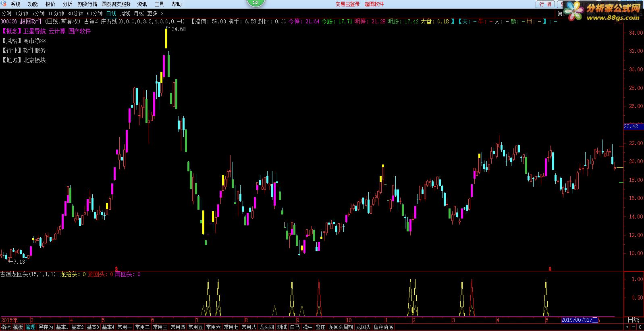Select the 60分钟 chart period
Image resolution: width=644 pixels, height=331 pixels.
point(95,13)
